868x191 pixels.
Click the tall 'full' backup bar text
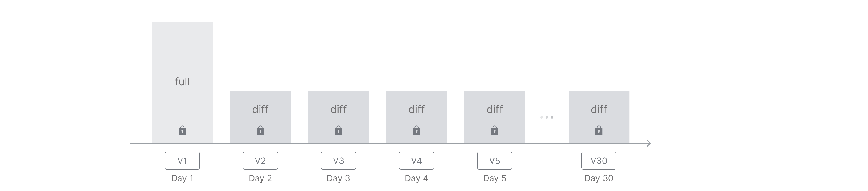click(182, 82)
